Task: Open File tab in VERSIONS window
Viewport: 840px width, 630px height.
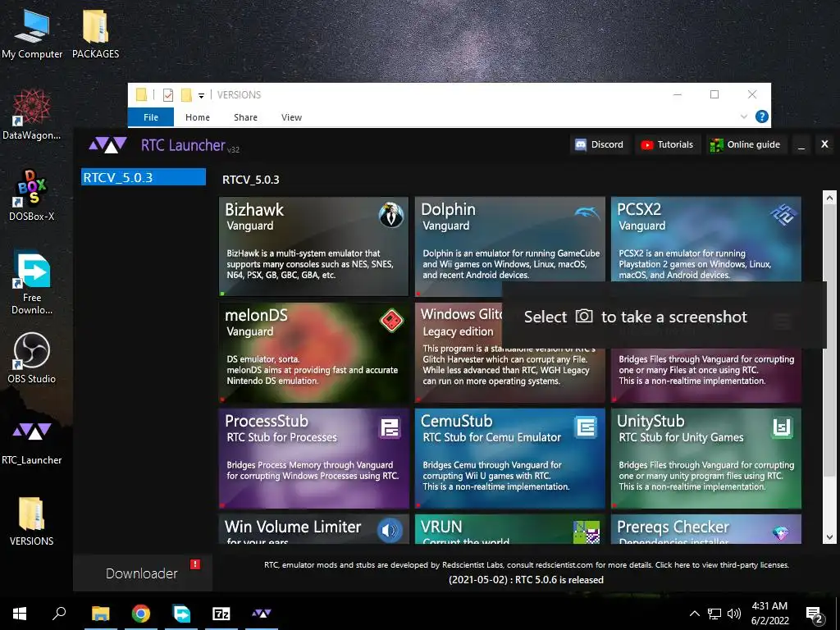Action: click(151, 116)
